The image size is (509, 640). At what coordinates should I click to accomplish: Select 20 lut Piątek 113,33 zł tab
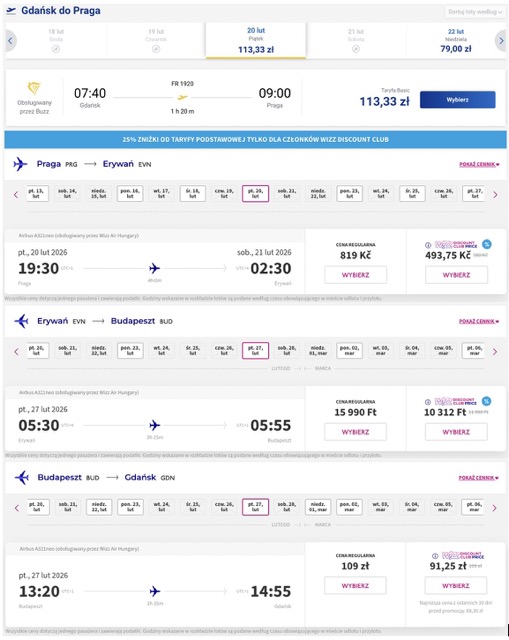point(256,40)
